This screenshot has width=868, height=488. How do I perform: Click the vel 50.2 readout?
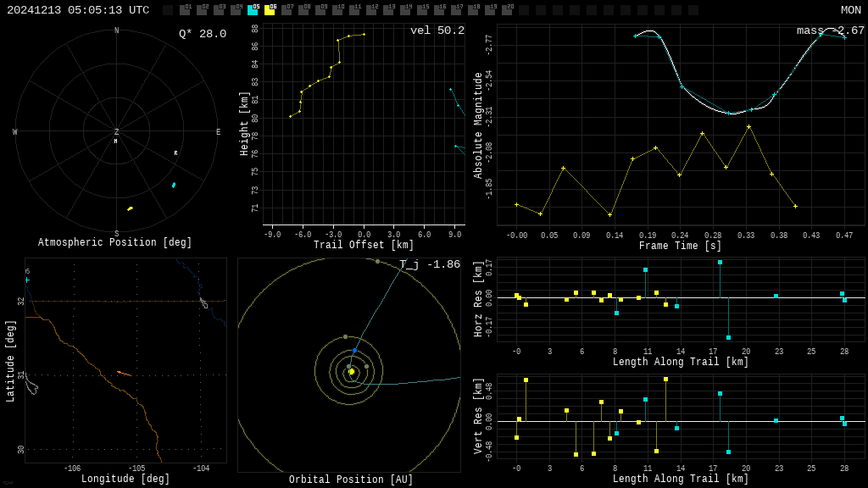(437, 30)
